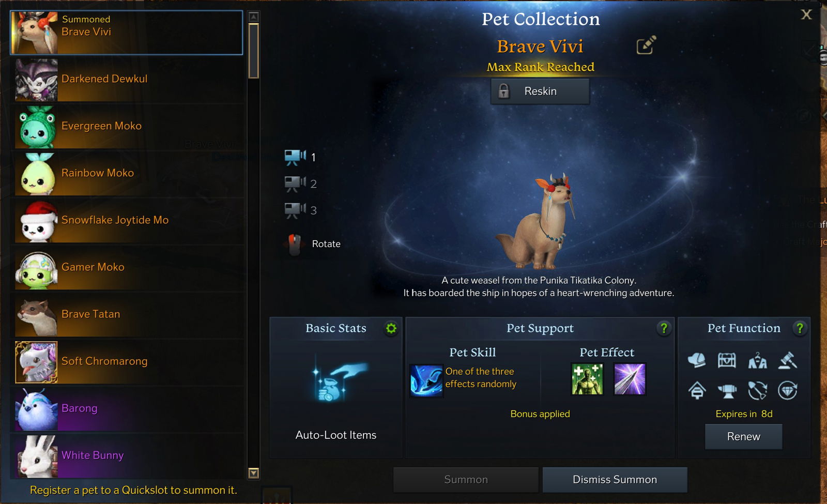Click the edit pet name pencil icon

tap(646, 45)
